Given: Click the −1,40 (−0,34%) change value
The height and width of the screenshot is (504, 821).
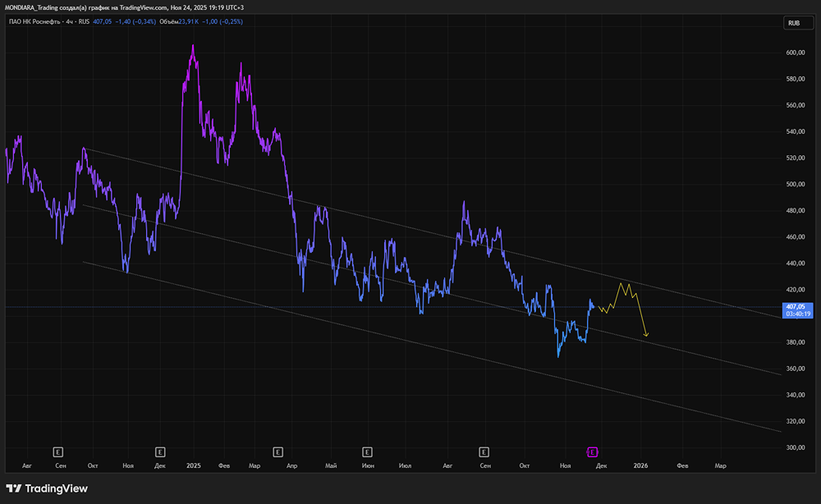Looking at the screenshot, I should pyautogui.click(x=135, y=21).
